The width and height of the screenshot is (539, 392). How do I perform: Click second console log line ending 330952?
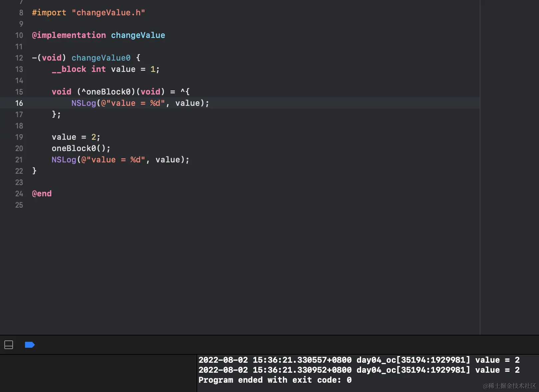[x=359, y=370]
